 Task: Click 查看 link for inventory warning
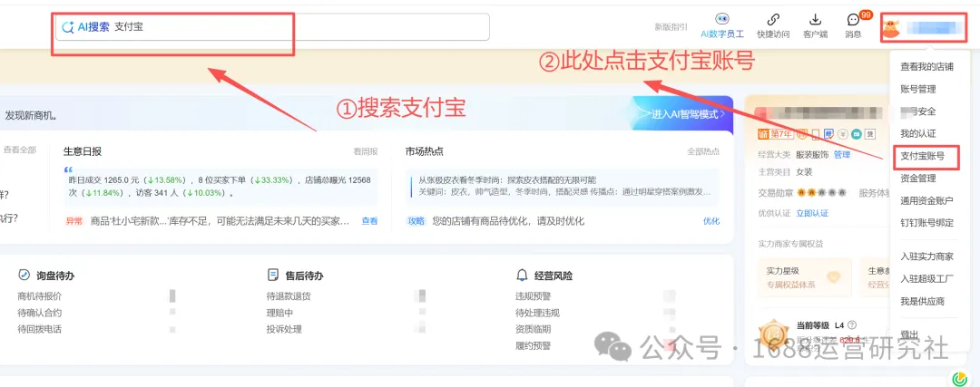(x=370, y=221)
